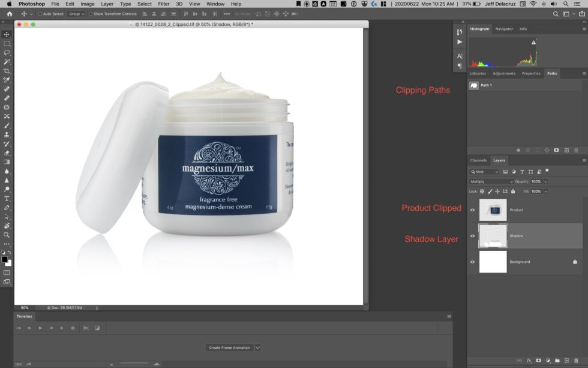Viewport: 588px width, 368px height.
Task: Click the Product layer thumbnail
Action: click(x=493, y=210)
